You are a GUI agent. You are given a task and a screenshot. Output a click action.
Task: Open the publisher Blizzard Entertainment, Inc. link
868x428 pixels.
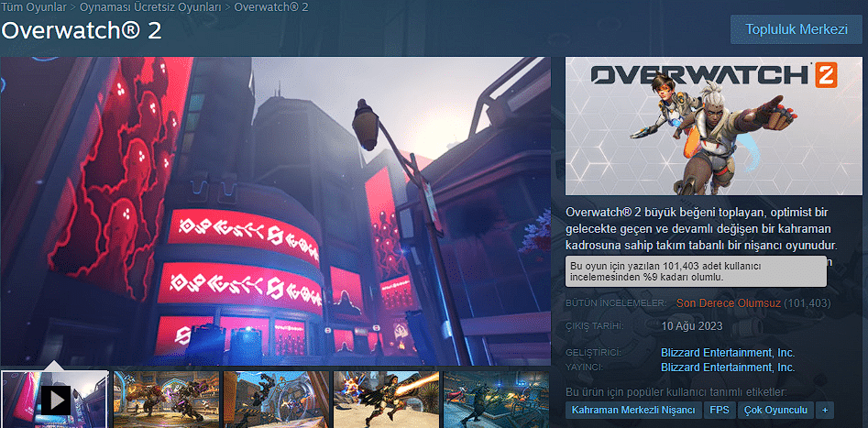tap(728, 368)
